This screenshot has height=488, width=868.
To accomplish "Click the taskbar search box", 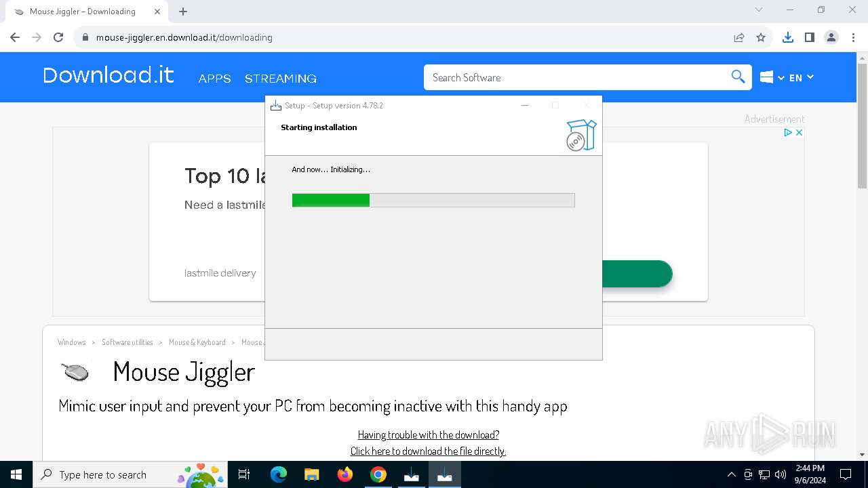I will 130,474.
